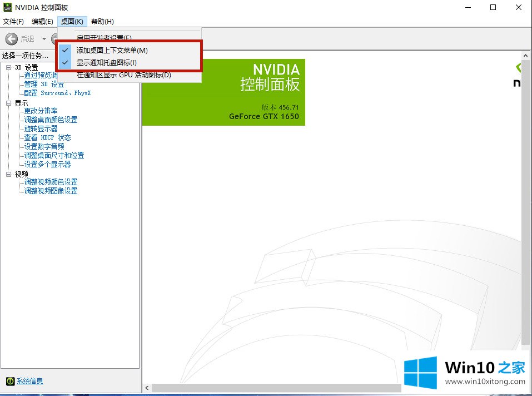Click the 选择一项任务... heading
532x396 pixels.
click(25, 56)
